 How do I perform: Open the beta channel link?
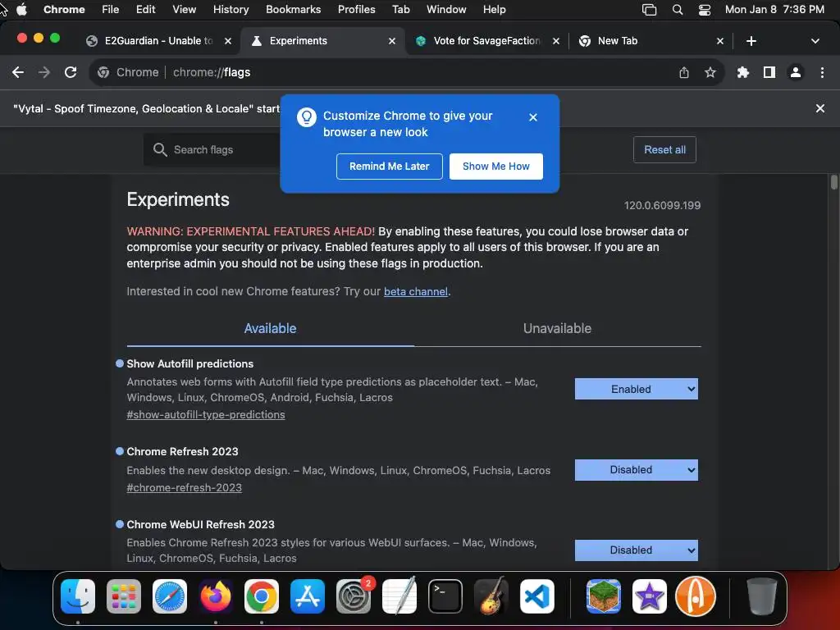(x=416, y=292)
